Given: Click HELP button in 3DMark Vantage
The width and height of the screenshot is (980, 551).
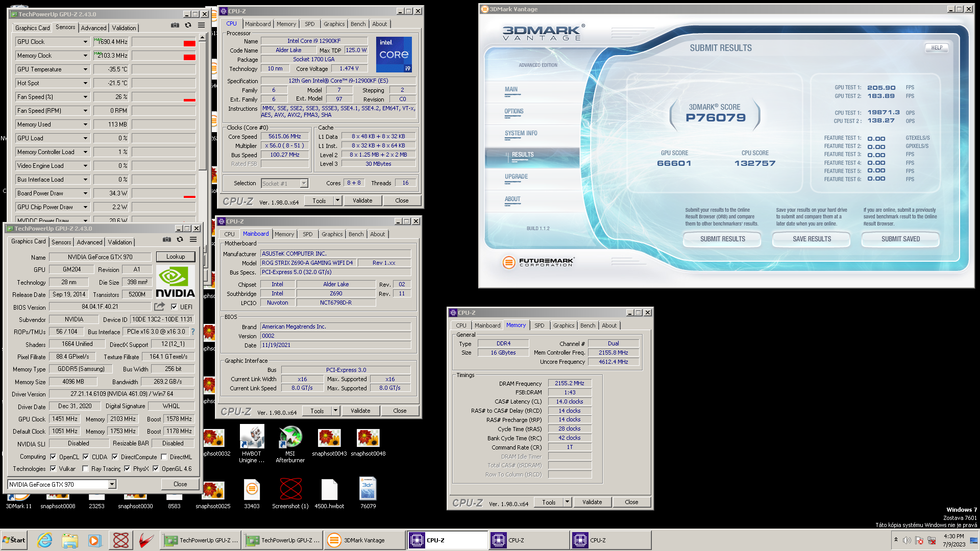Looking at the screenshot, I should point(937,48).
